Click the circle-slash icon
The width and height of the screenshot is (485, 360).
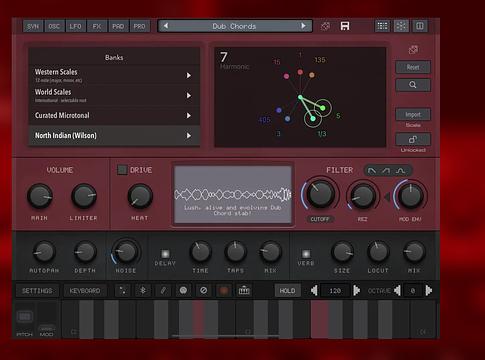coord(203,291)
